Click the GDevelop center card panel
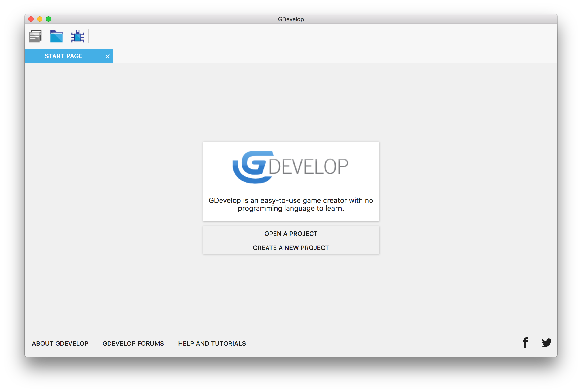This screenshot has height=392, width=582. pos(291,181)
